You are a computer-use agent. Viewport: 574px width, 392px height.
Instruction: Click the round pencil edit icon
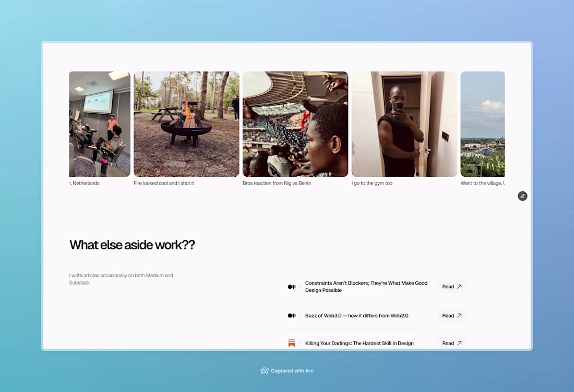[x=522, y=196]
